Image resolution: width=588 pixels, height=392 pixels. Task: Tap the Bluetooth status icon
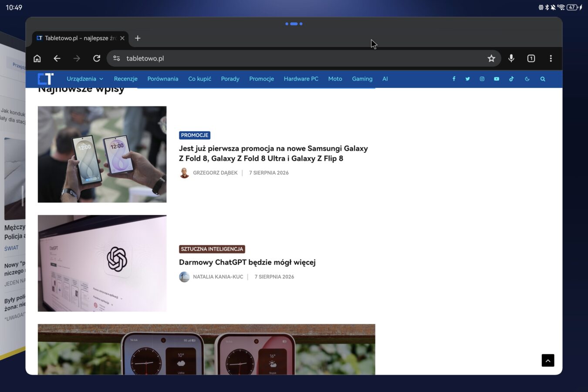[x=547, y=7]
